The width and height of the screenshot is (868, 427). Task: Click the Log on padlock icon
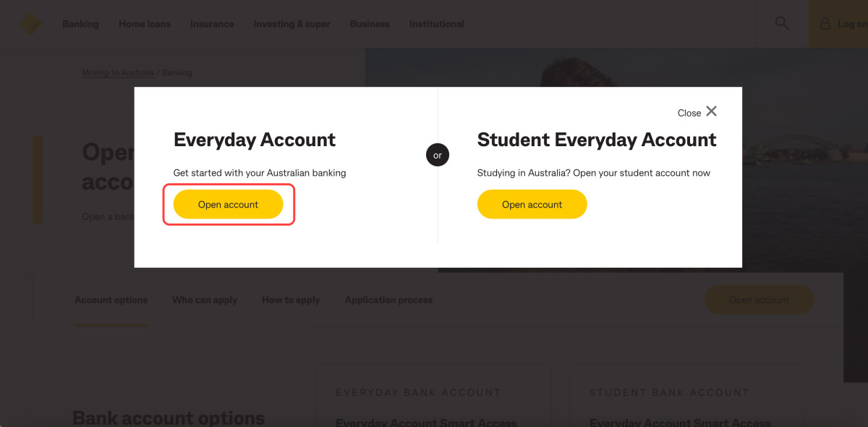tap(825, 24)
